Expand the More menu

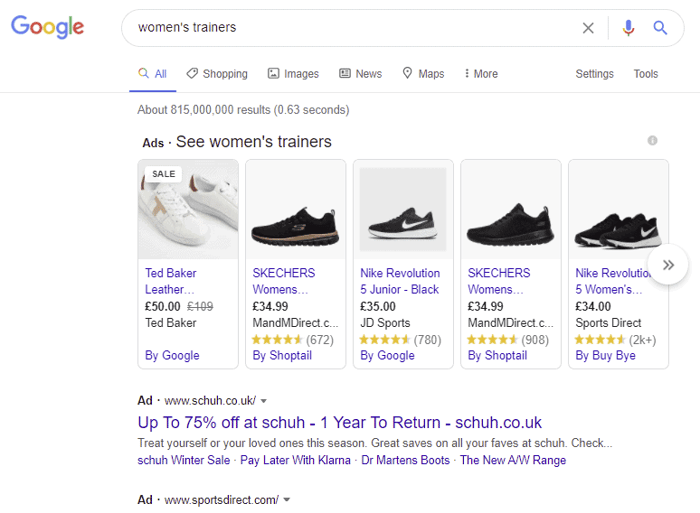click(x=481, y=74)
